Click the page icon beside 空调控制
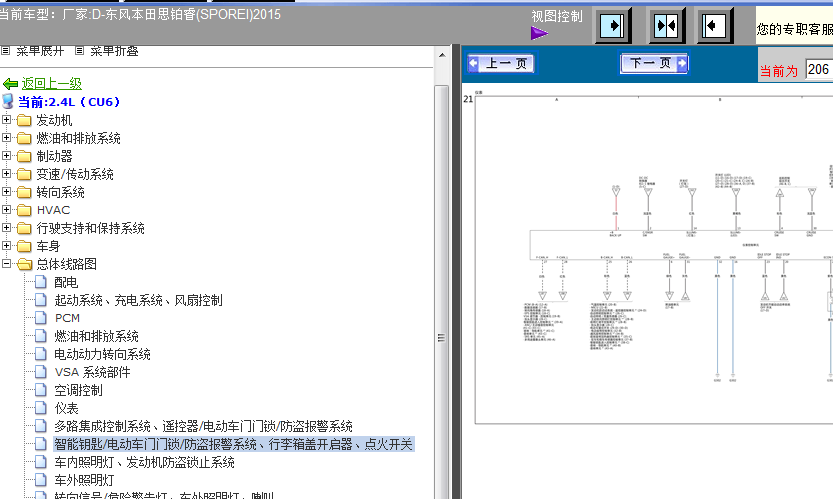The height and width of the screenshot is (499, 833). (40, 390)
